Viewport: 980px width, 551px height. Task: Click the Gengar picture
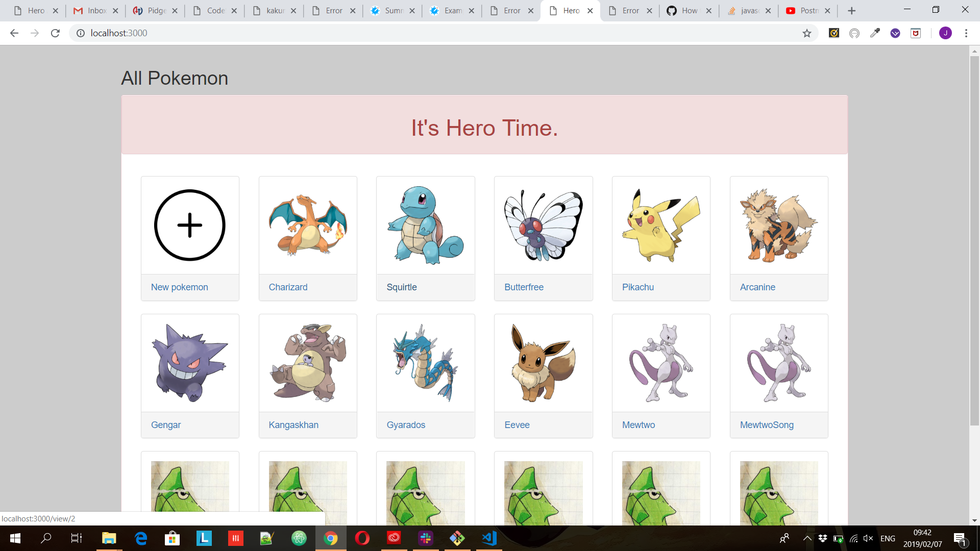[x=190, y=363]
